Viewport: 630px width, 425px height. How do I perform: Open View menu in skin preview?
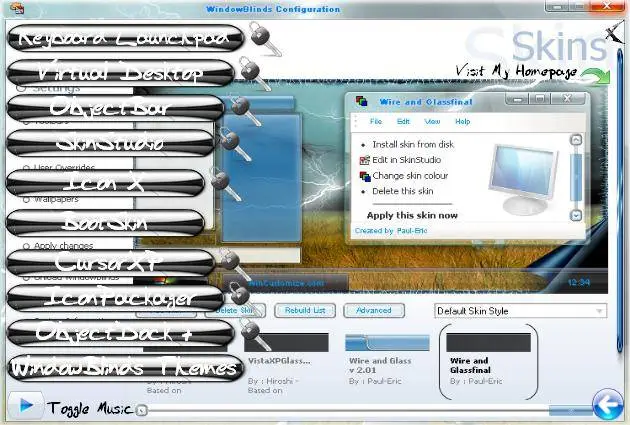(432, 121)
